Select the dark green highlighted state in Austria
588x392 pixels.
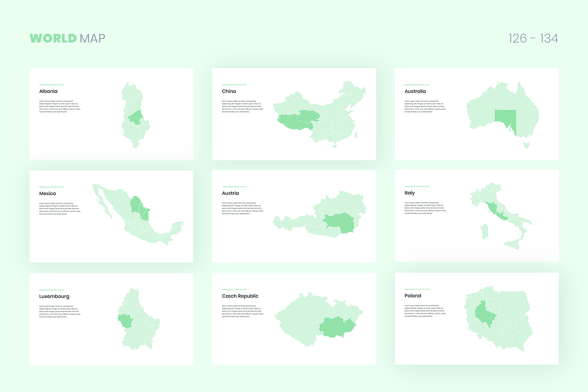[339, 223]
